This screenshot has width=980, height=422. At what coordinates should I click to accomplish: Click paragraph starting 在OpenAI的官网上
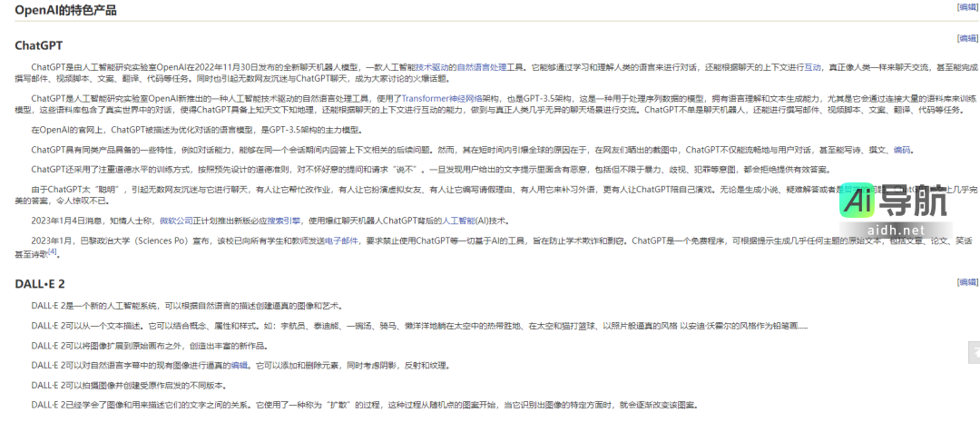[196, 130]
